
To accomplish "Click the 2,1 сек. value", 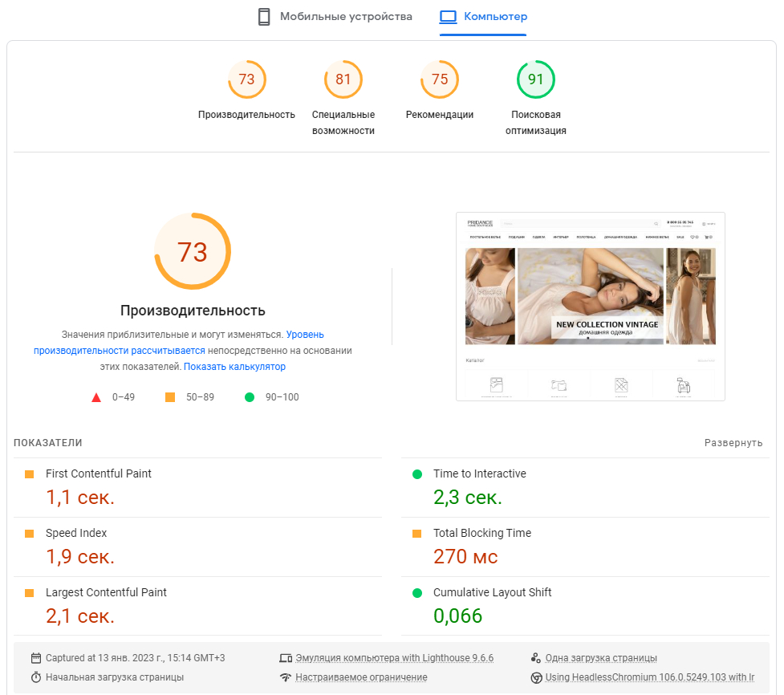I will 80,616.
